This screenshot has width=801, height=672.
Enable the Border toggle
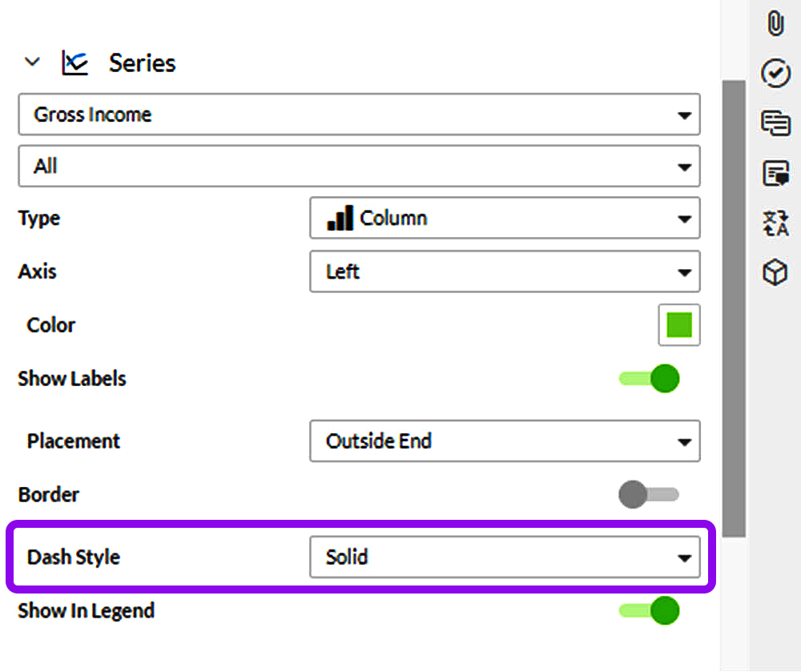tap(648, 494)
